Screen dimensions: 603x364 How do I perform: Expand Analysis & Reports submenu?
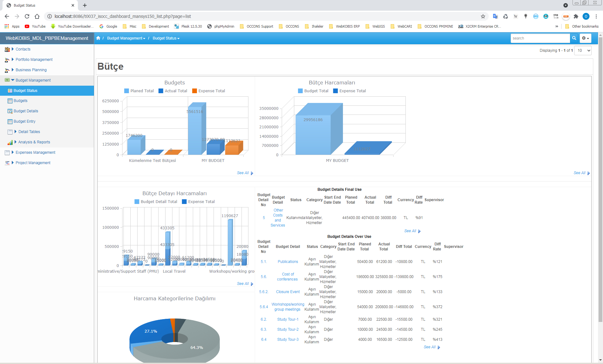coord(16,142)
